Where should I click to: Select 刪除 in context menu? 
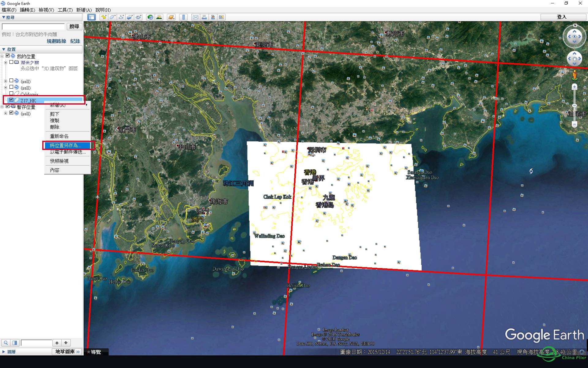67,127
